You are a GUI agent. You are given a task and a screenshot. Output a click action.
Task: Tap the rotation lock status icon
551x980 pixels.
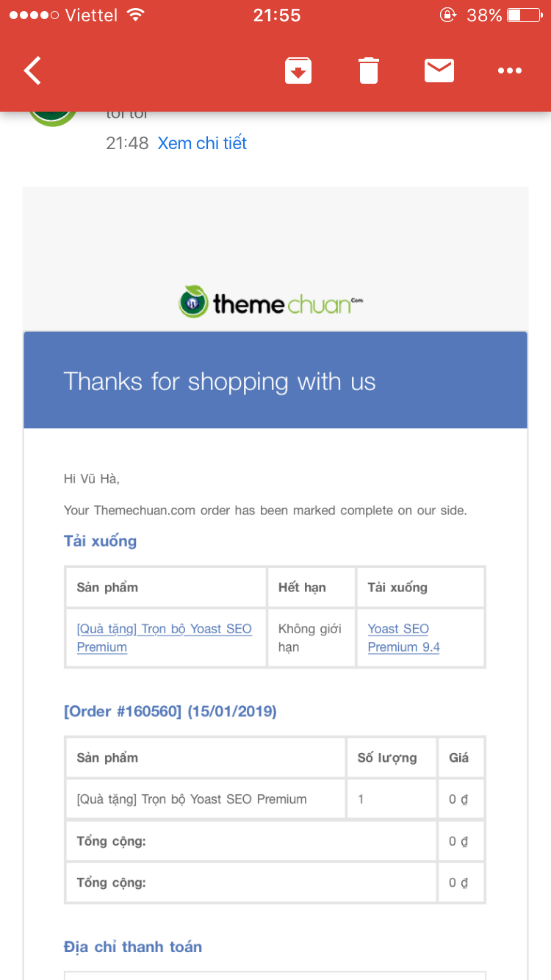pos(447,15)
